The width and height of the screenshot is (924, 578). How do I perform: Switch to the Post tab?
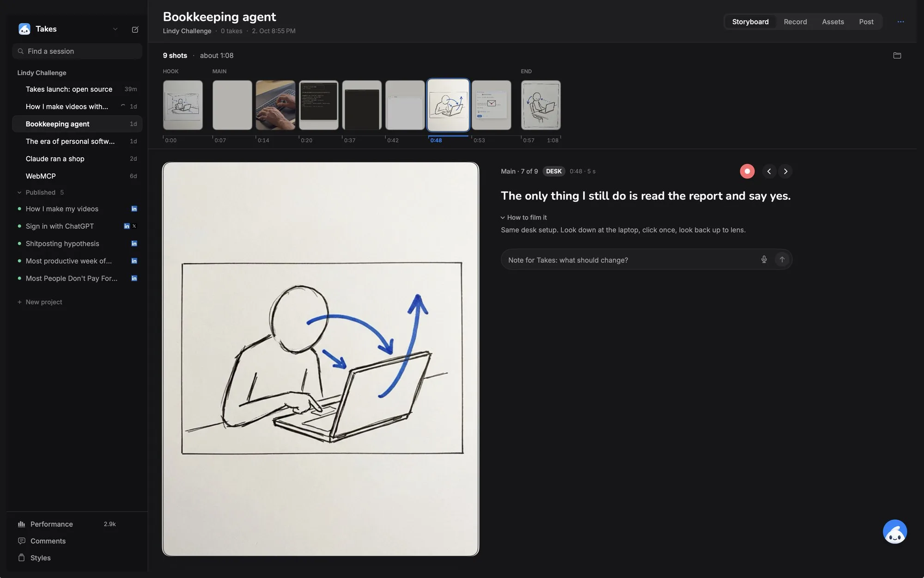point(866,22)
